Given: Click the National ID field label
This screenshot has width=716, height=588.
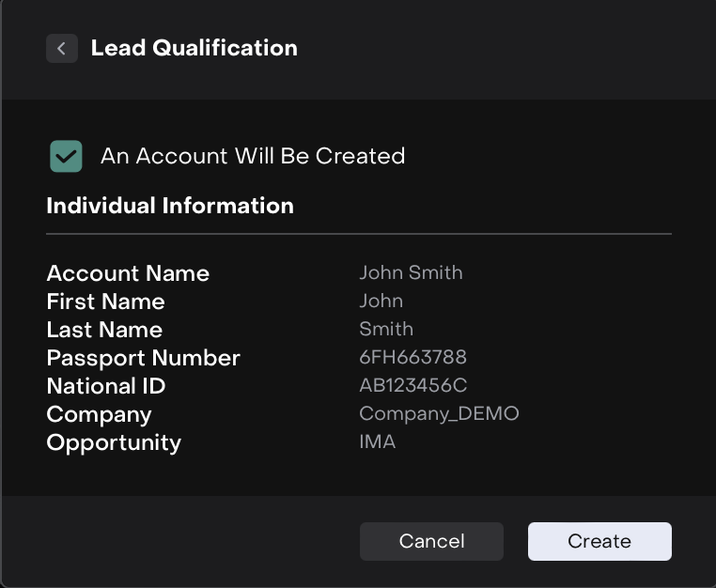Looking at the screenshot, I should click(x=106, y=386).
